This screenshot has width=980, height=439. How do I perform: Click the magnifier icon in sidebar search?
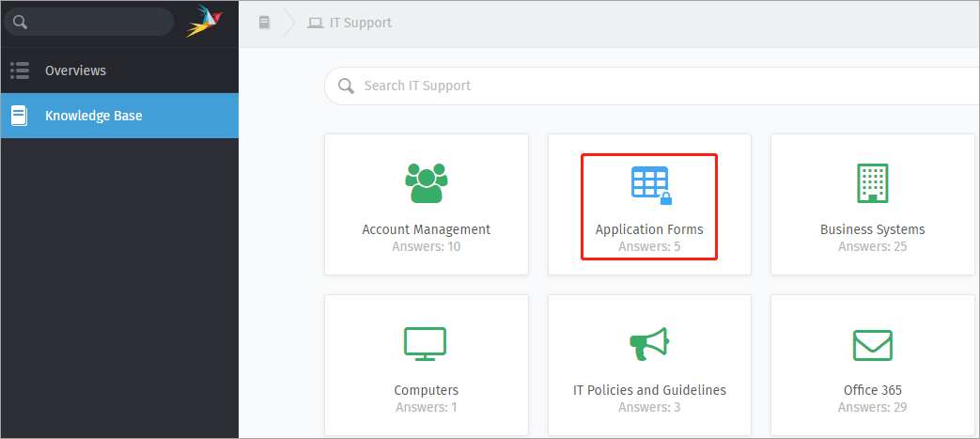click(20, 23)
